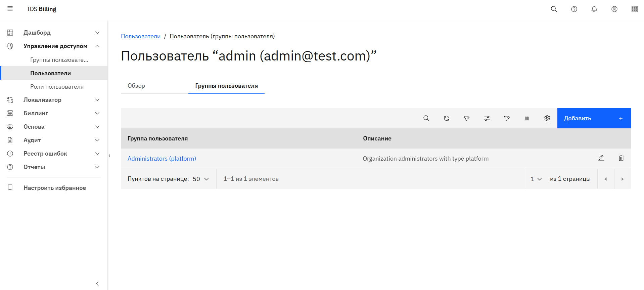Screen dimensions: 644x290
Task: Toggle the hamburger navigation menu
Action: (10, 9)
